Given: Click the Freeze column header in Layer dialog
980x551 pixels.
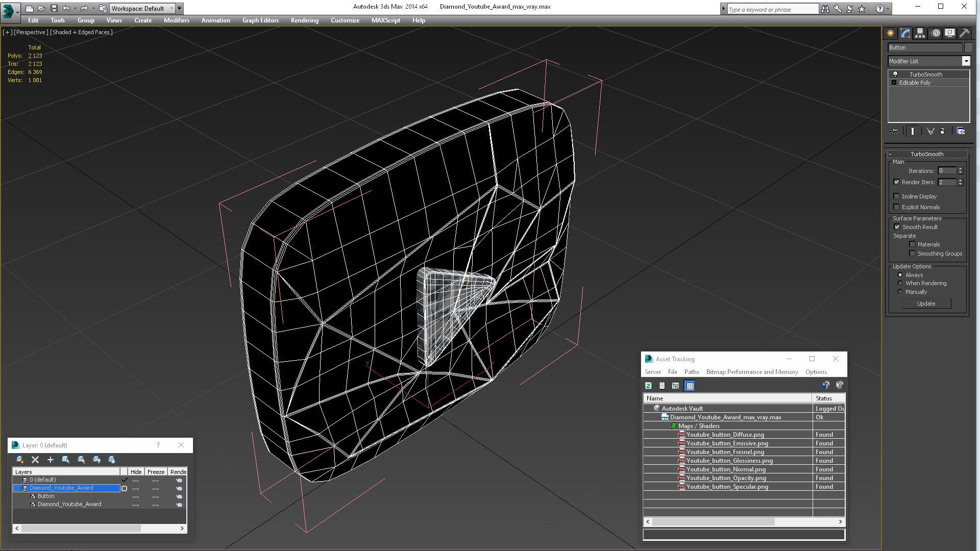Looking at the screenshot, I should coord(156,472).
